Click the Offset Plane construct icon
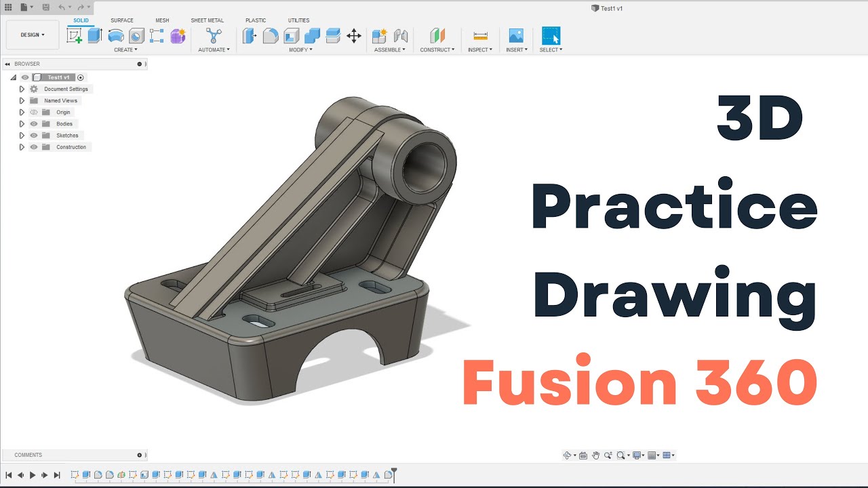Screen dimensions: 868x488 pyautogui.click(x=437, y=36)
